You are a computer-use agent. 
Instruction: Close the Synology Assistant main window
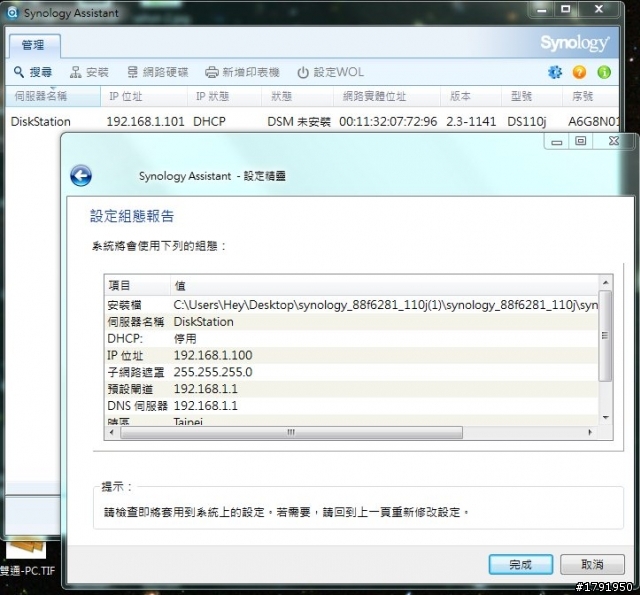coord(599,9)
